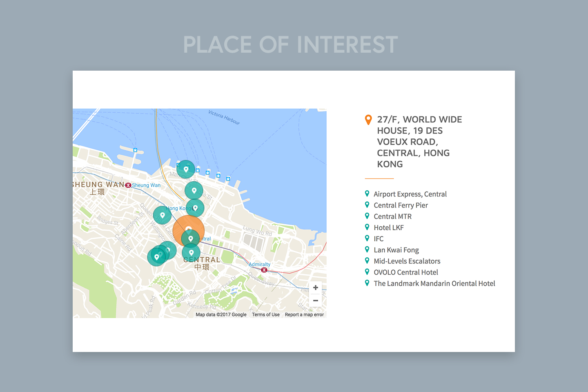Screen dimensions: 588x392
Task: Choose Lan Kwai Fong in the list
Action: pyautogui.click(x=396, y=250)
